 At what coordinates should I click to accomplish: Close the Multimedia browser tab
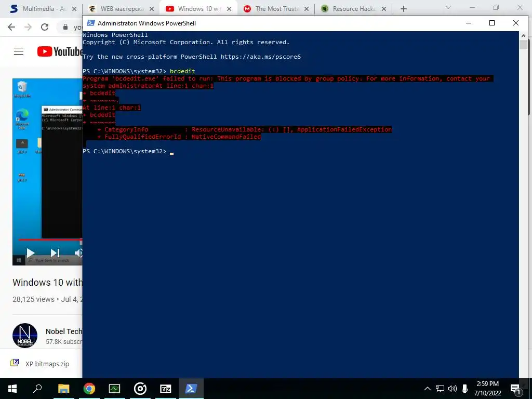[74, 9]
